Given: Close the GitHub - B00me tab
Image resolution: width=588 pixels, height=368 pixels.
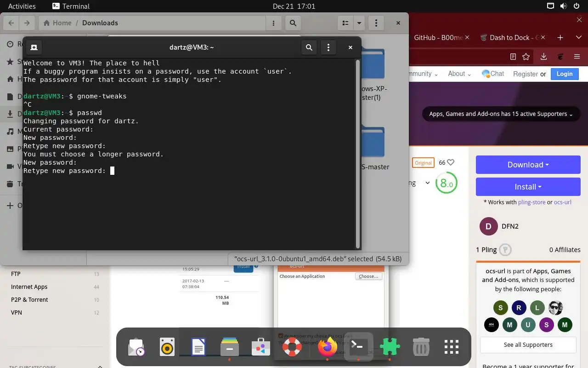Looking at the screenshot, I should click(468, 37).
